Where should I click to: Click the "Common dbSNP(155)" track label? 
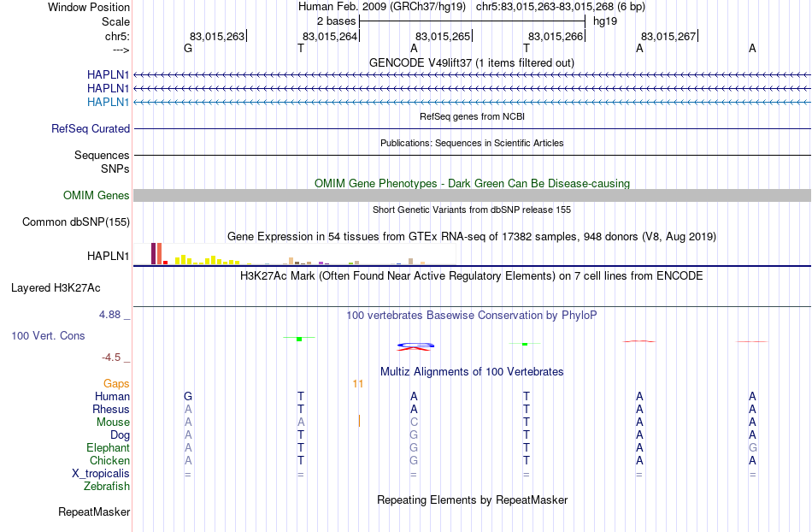pyautogui.click(x=76, y=222)
